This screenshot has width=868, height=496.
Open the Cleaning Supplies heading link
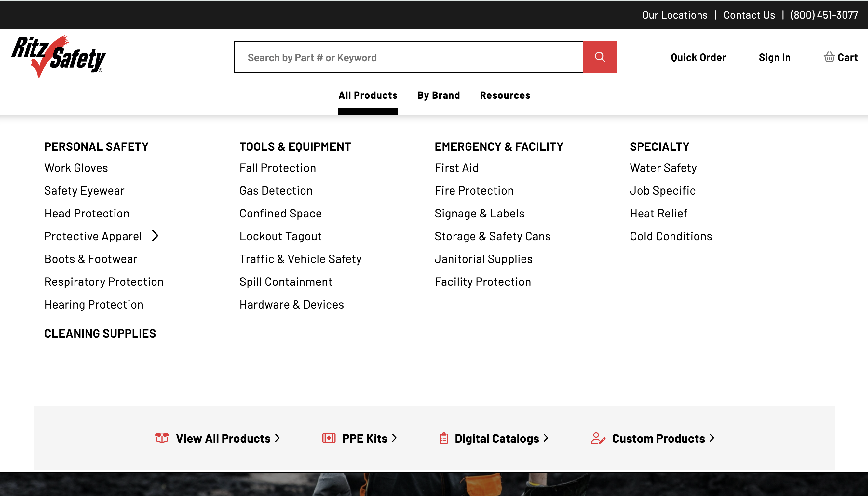coord(100,334)
